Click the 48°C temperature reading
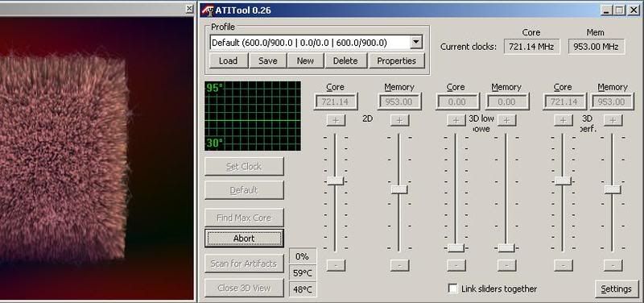The image size is (644, 303). coord(303,290)
